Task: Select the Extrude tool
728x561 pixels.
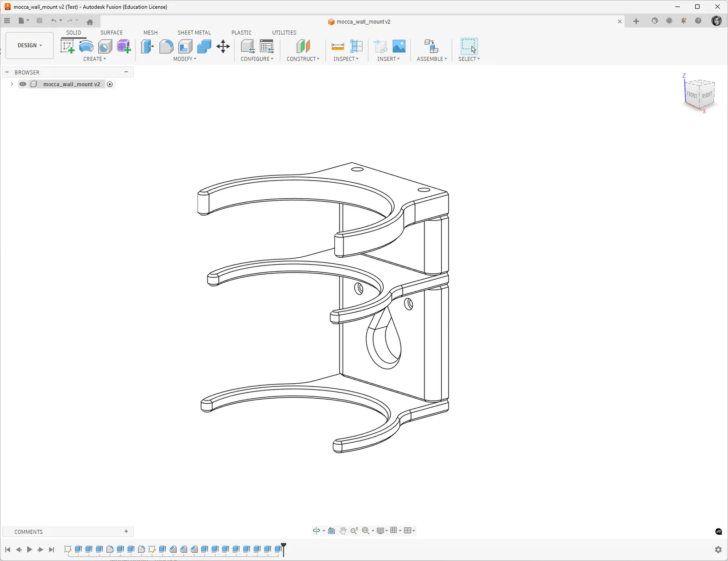Action: point(86,46)
